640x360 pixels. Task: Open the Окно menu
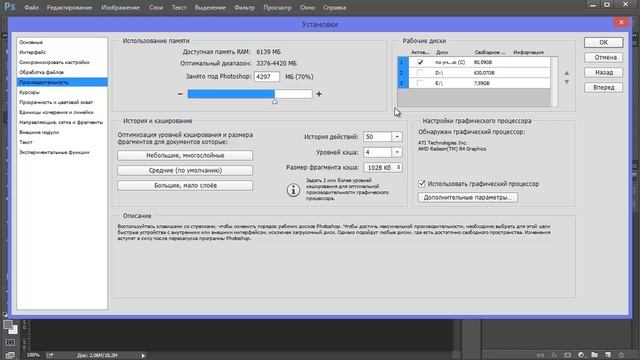(x=307, y=7)
